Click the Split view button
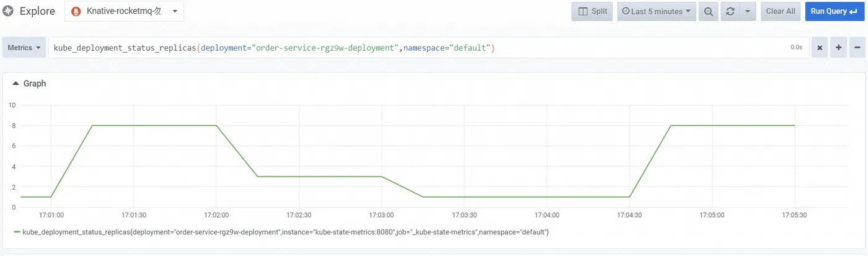 (x=592, y=11)
